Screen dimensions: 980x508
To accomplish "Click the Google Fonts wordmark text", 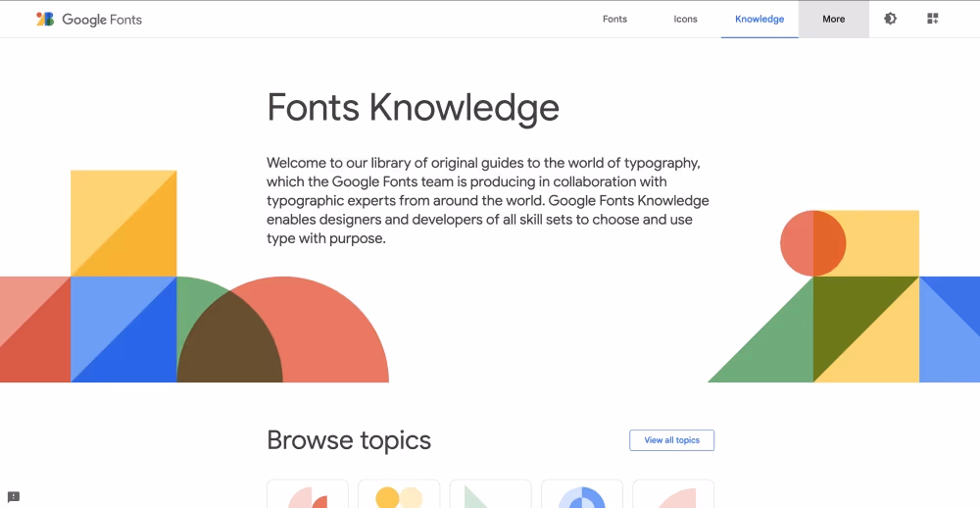I will [x=102, y=20].
